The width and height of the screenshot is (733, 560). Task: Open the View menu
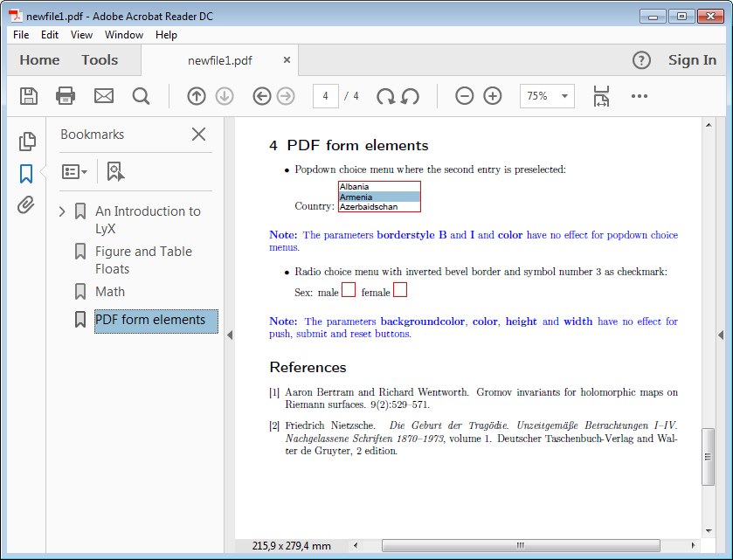pyautogui.click(x=81, y=35)
